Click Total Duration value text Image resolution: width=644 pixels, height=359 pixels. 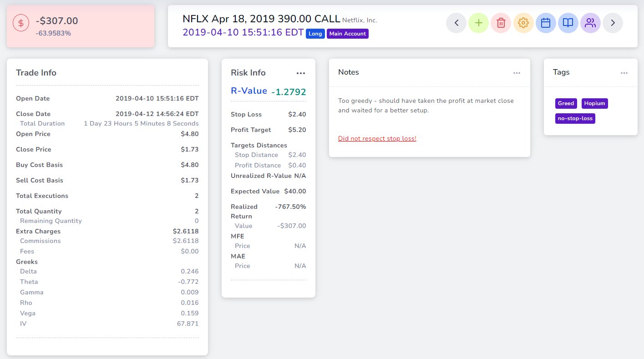[x=141, y=123]
